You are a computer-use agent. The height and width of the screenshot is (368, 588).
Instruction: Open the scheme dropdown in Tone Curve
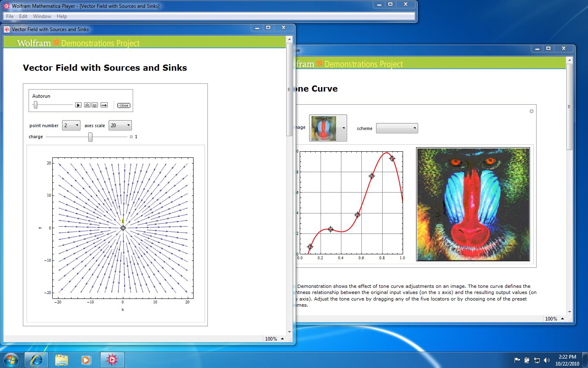pos(397,128)
